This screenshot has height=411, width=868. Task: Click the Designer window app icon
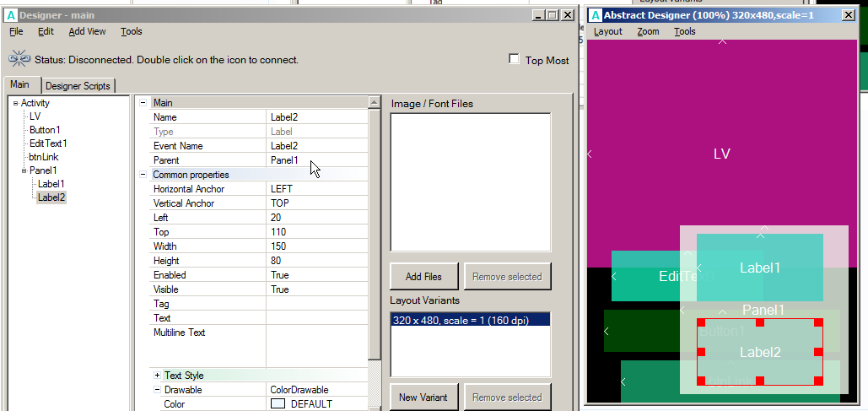point(11,15)
